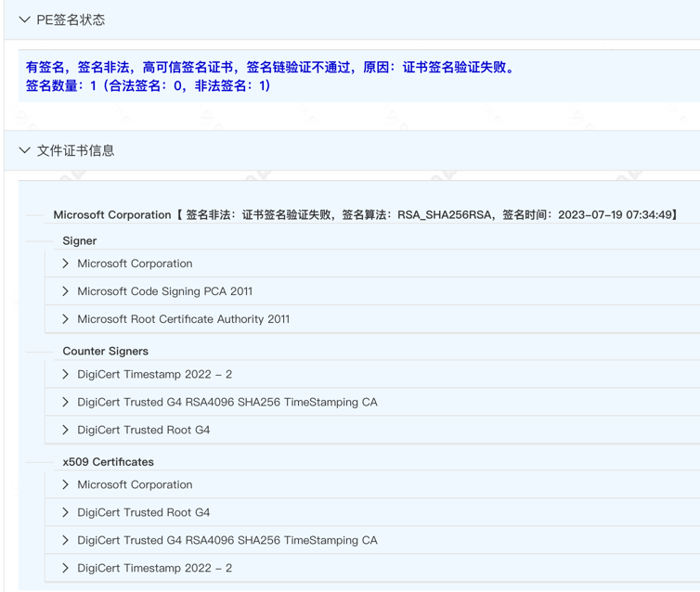Expand Microsoft Corporation under x509 Certificates

(x=66, y=484)
